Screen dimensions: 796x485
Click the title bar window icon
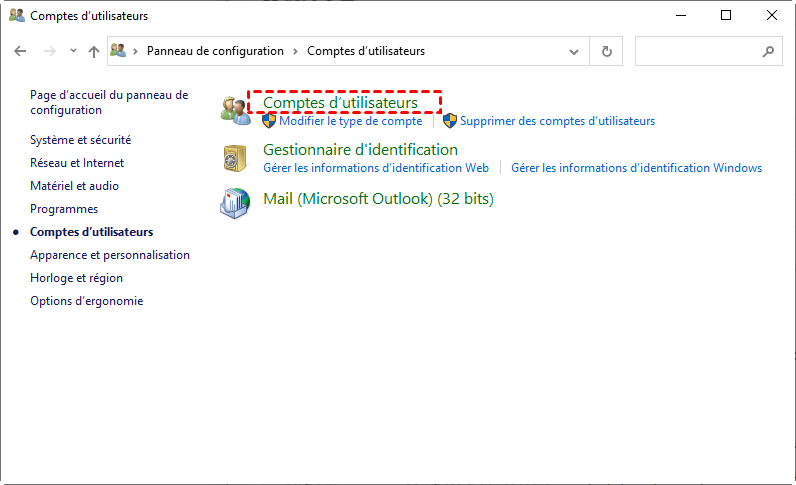tap(17, 15)
